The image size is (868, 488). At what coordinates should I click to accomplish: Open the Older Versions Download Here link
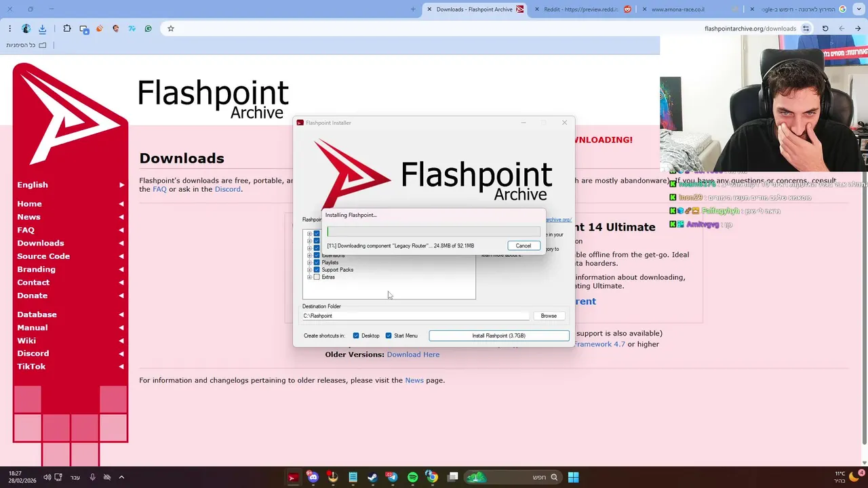pos(413,354)
